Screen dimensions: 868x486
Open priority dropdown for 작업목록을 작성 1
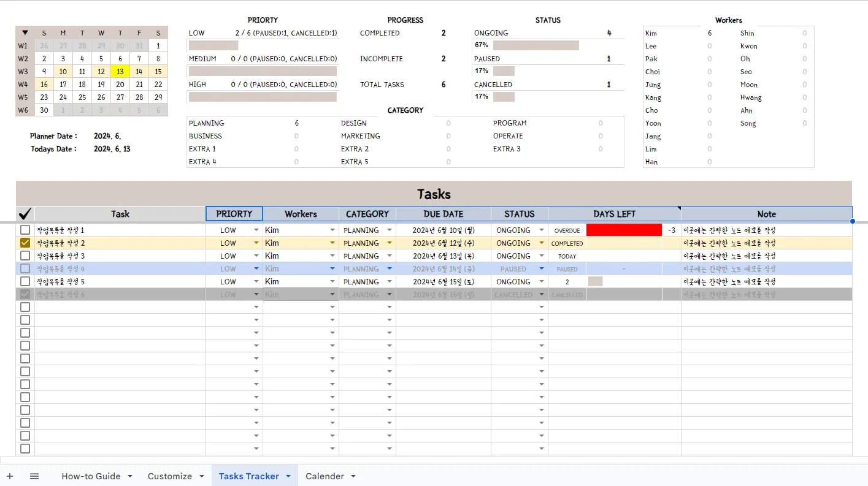(x=256, y=230)
